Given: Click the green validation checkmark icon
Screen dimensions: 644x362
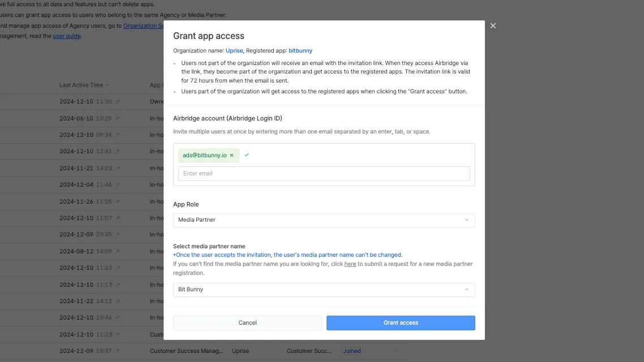Looking at the screenshot, I should click(247, 155).
